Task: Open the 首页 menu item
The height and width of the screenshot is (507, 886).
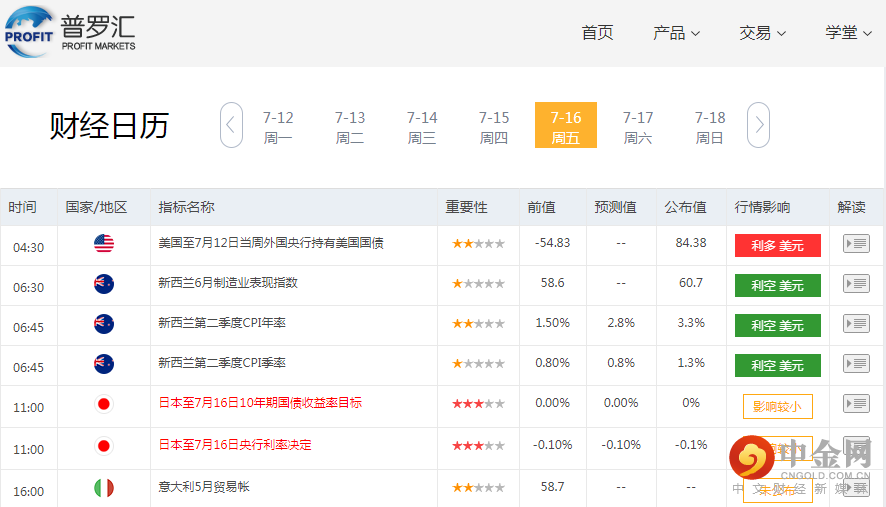Action: [597, 33]
